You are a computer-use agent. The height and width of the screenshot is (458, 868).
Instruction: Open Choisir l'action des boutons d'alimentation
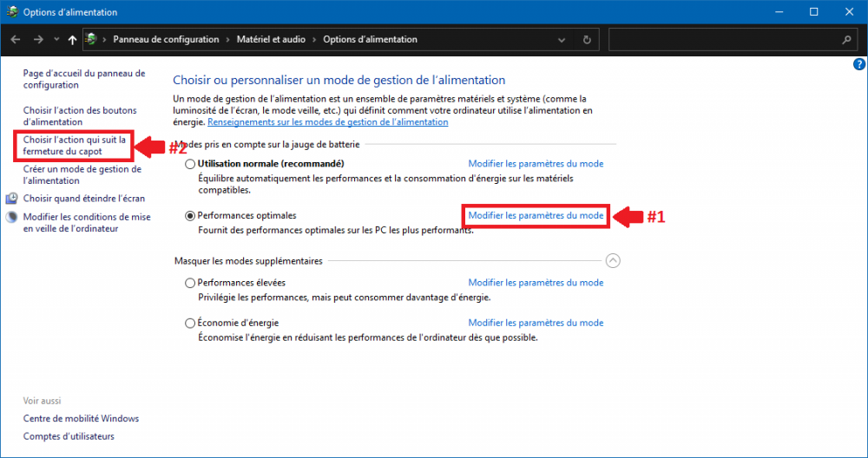80,116
